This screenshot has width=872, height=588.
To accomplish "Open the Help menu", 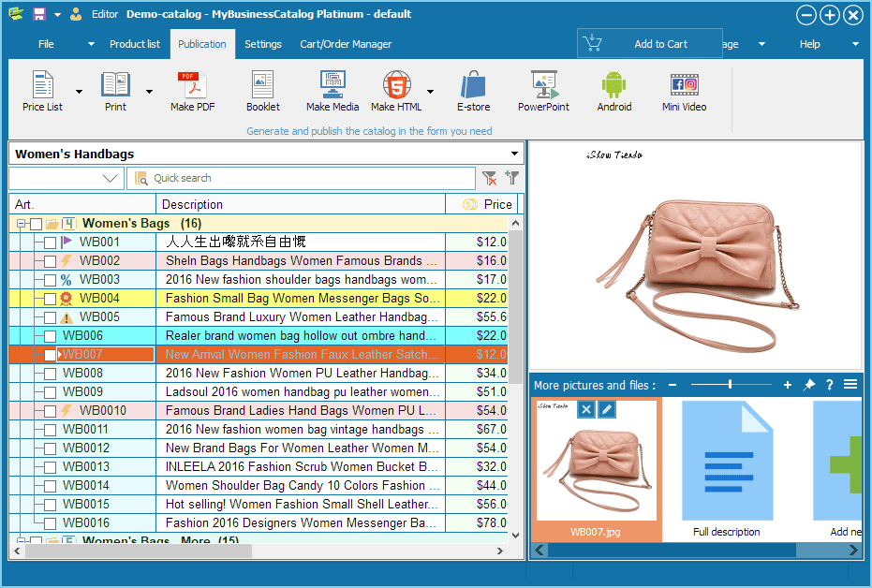I will 809,44.
